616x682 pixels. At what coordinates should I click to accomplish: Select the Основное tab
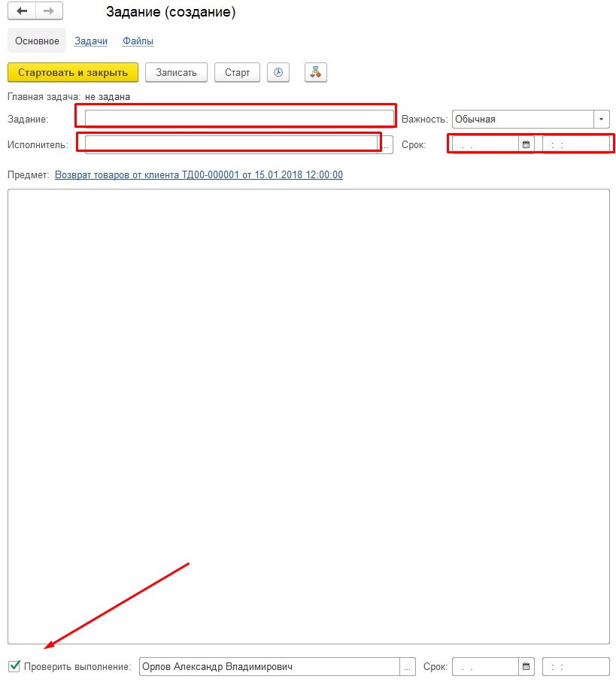click(37, 41)
